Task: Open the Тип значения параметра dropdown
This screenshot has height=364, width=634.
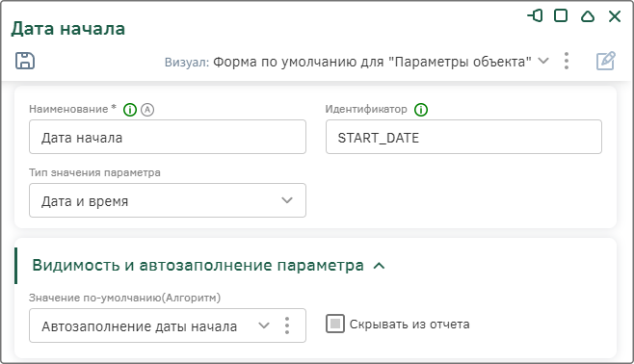Action: [x=168, y=200]
